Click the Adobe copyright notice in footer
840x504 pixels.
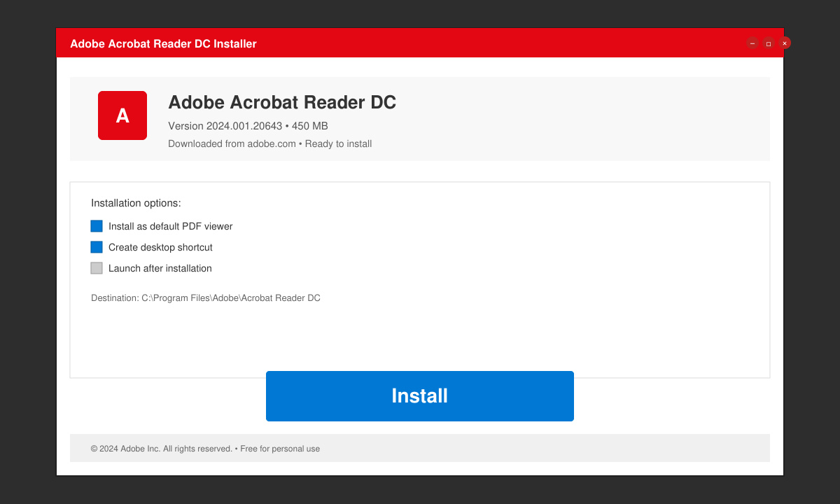[x=162, y=449]
